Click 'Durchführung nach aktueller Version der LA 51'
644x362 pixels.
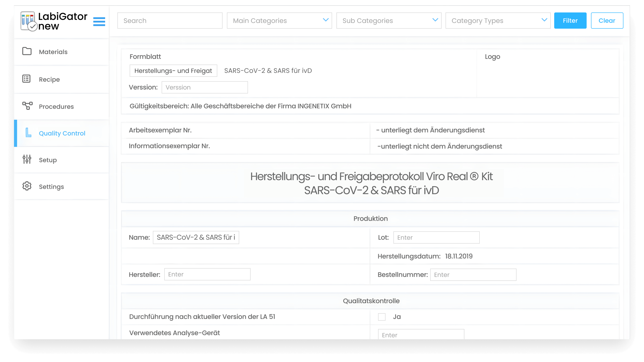click(202, 317)
